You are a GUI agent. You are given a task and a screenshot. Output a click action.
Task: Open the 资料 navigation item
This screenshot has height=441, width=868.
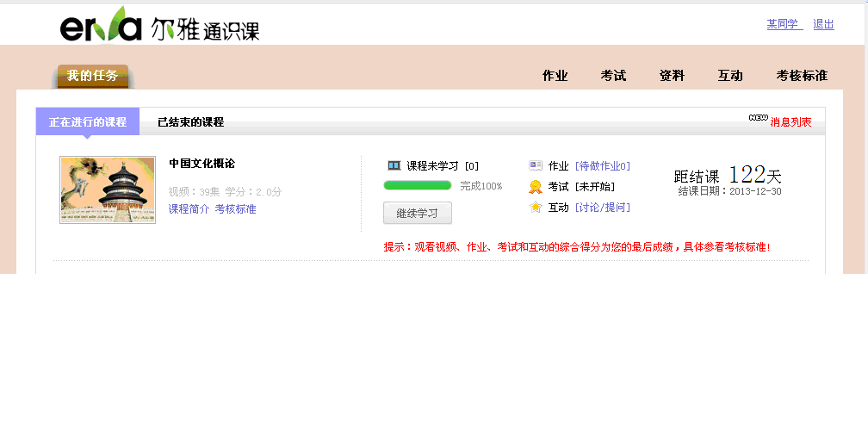click(x=672, y=76)
